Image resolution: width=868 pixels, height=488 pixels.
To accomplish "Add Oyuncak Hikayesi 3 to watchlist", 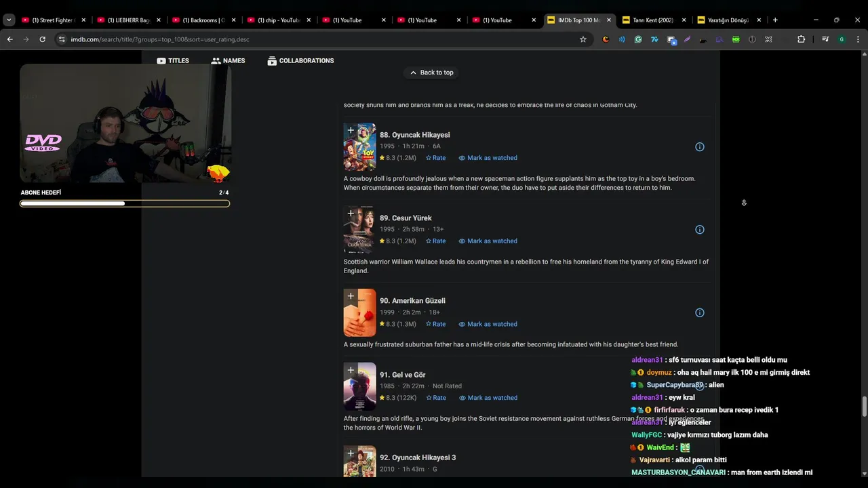I will (351, 453).
